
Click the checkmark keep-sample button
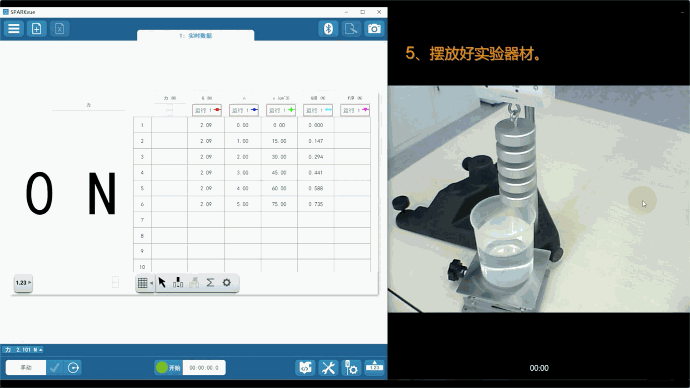(x=55, y=367)
